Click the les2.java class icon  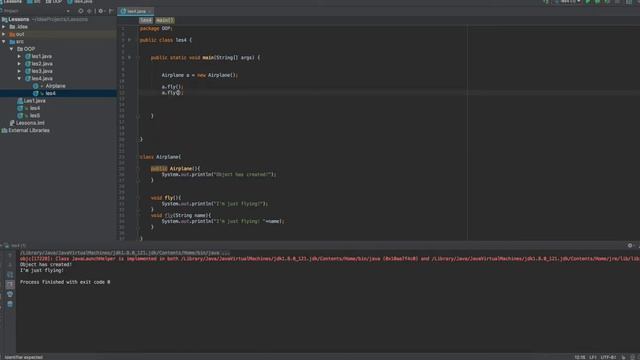[x=28, y=64]
